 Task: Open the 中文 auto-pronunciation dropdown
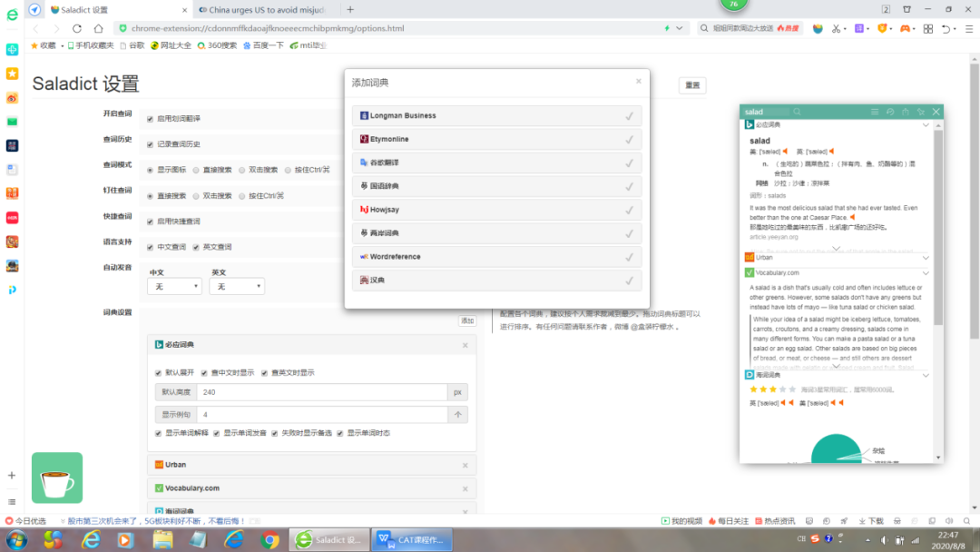click(x=174, y=286)
